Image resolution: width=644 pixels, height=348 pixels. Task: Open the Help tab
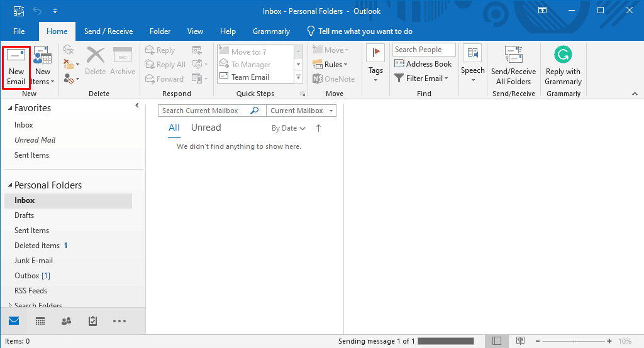228,31
